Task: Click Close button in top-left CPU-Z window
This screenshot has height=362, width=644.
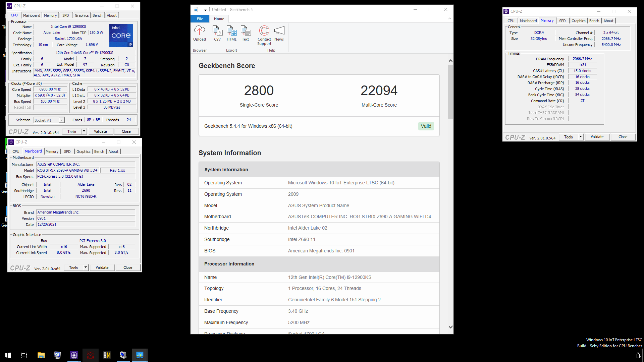Action: pyautogui.click(x=126, y=131)
